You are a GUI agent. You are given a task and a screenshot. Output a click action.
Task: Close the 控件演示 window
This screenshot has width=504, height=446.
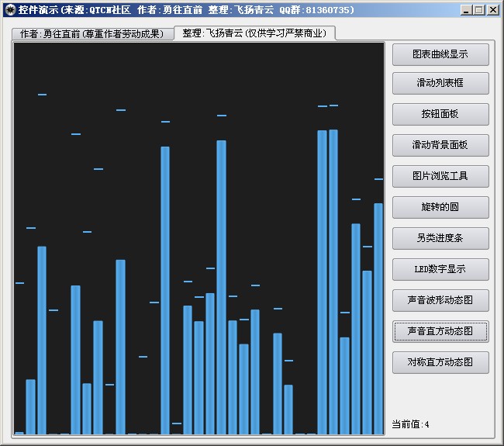[x=492, y=10]
